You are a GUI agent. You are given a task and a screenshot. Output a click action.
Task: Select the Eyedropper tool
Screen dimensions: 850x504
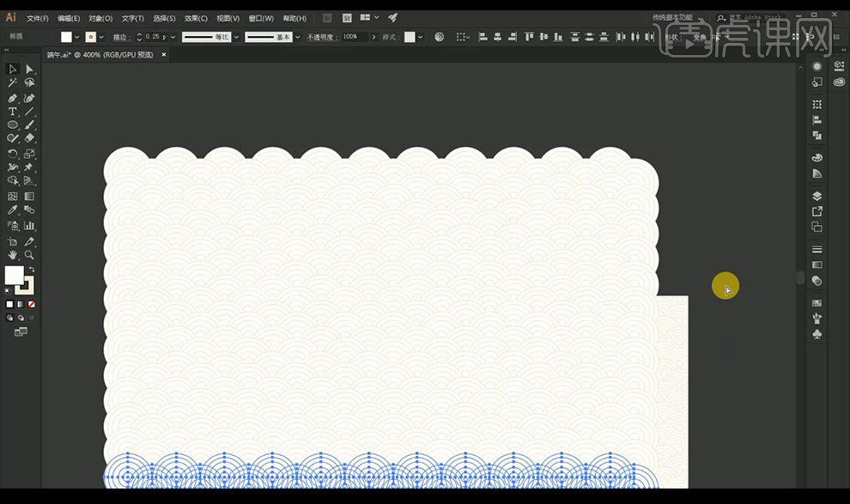pos(13,210)
